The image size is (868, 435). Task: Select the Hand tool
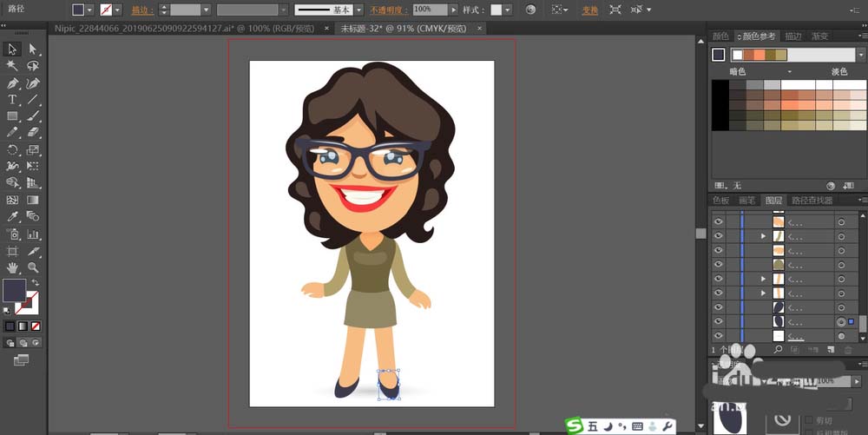(x=12, y=267)
